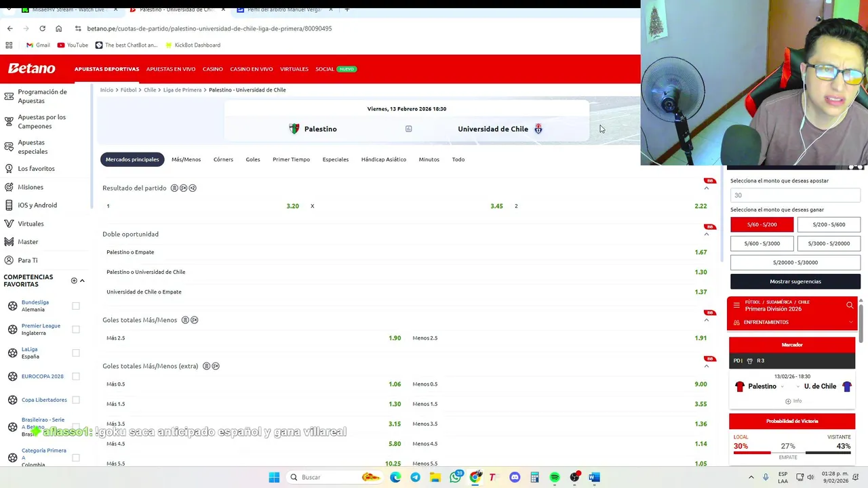This screenshot has width=868, height=488.
Task: Open the YouTube bookmark
Action: pos(73,45)
